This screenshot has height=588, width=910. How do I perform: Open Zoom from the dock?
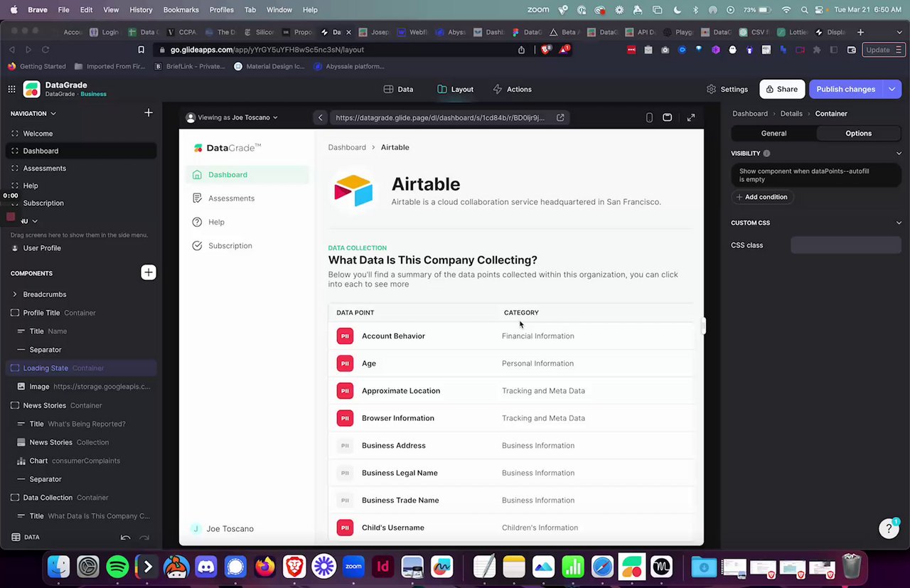pos(353,567)
